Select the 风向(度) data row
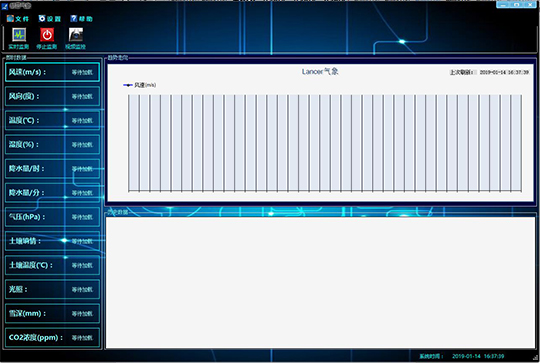The height and width of the screenshot is (363, 540). pos(52,96)
